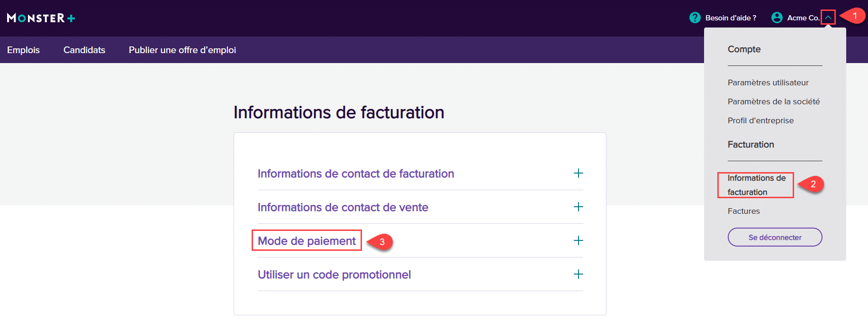The image size is (868, 321).
Task: Expand Informations de contact de facturation plus icon
Action: coord(578,173)
